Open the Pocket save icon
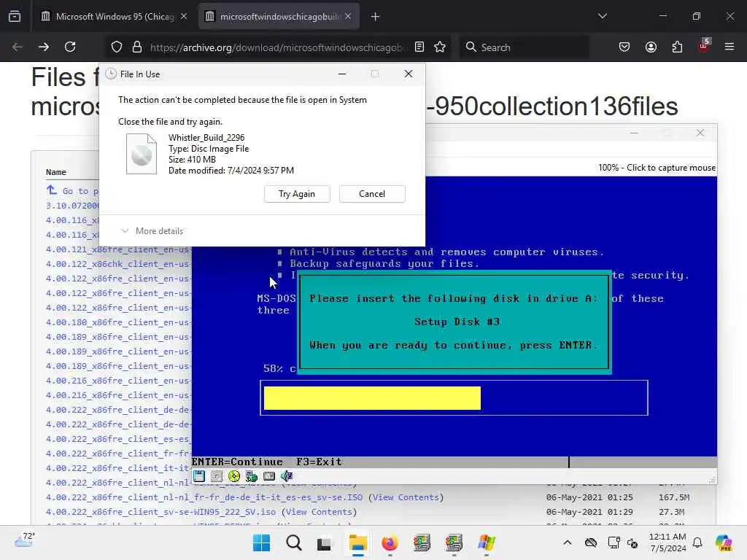Screen dimensions: 747x560 624,47
